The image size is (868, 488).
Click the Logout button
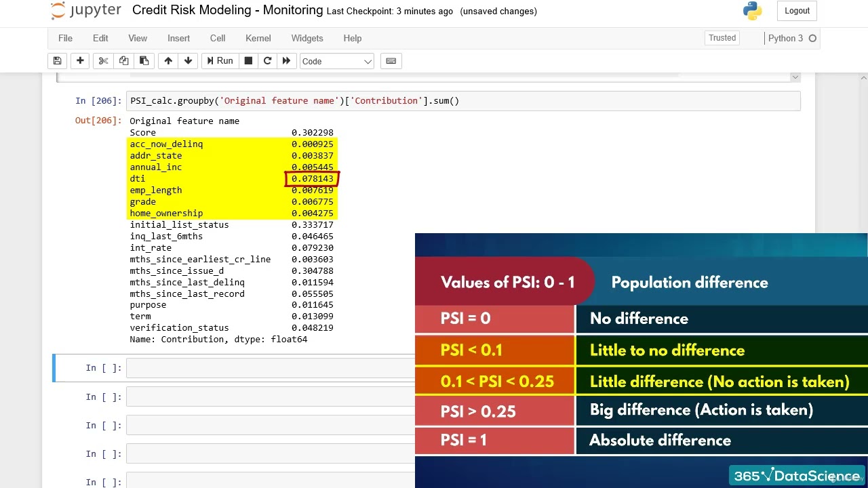pyautogui.click(x=797, y=11)
